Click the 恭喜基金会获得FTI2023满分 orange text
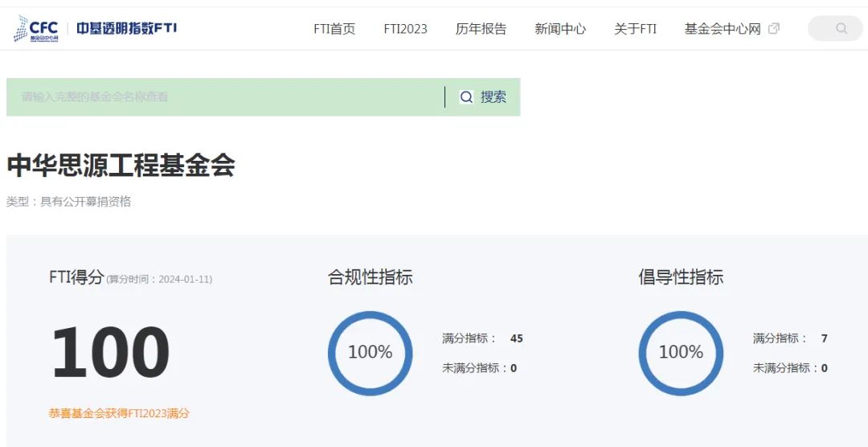This screenshot has width=868, height=447. coord(119,413)
